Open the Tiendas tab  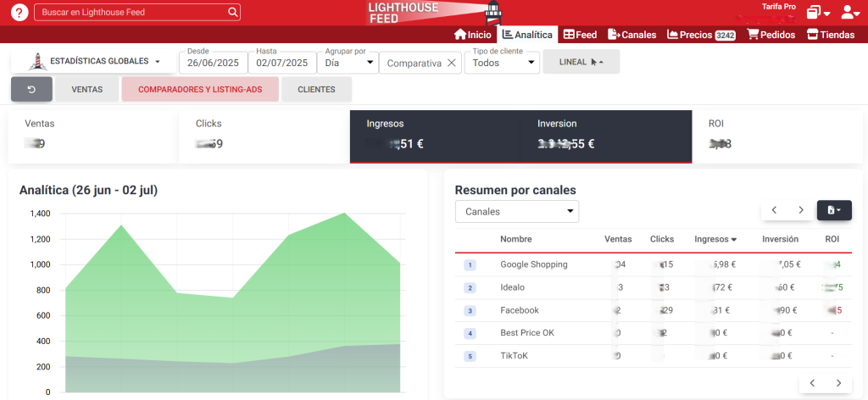pyautogui.click(x=831, y=34)
